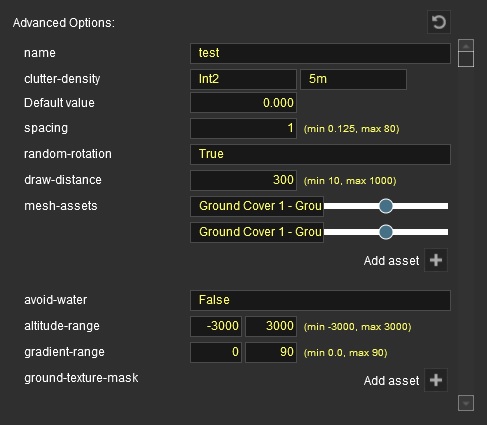Click second mesh-asset slider handle
The image size is (487, 425).
click(x=386, y=232)
